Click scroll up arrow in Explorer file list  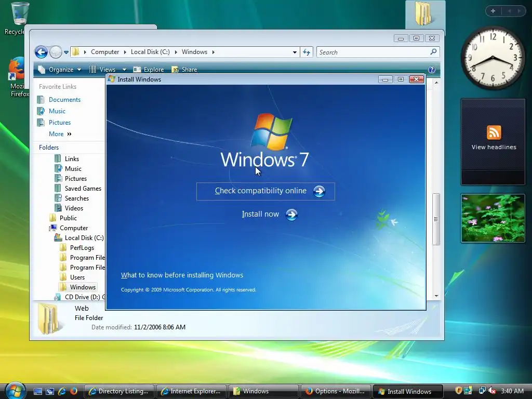click(x=436, y=83)
